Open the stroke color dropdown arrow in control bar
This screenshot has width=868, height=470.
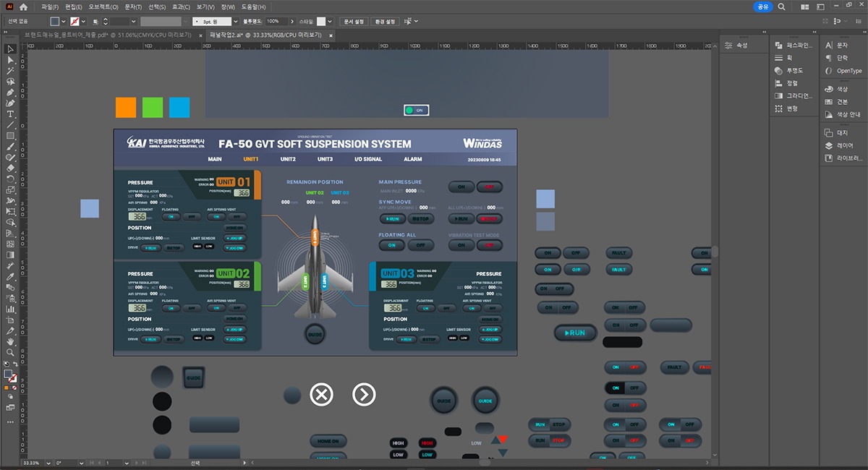click(84, 22)
